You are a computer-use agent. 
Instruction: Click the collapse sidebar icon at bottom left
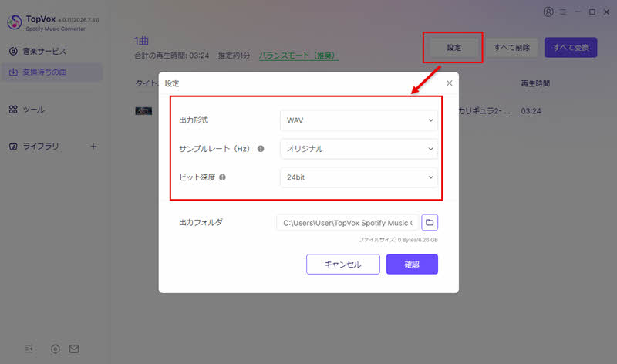click(x=29, y=349)
